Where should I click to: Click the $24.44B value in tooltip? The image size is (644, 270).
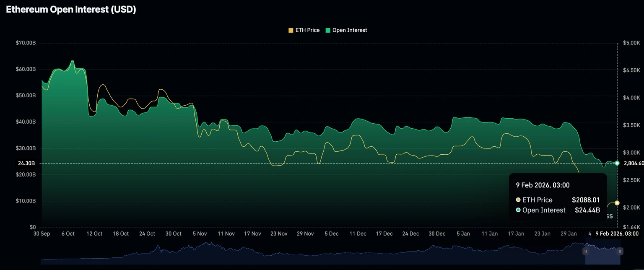[x=587, y=210]
